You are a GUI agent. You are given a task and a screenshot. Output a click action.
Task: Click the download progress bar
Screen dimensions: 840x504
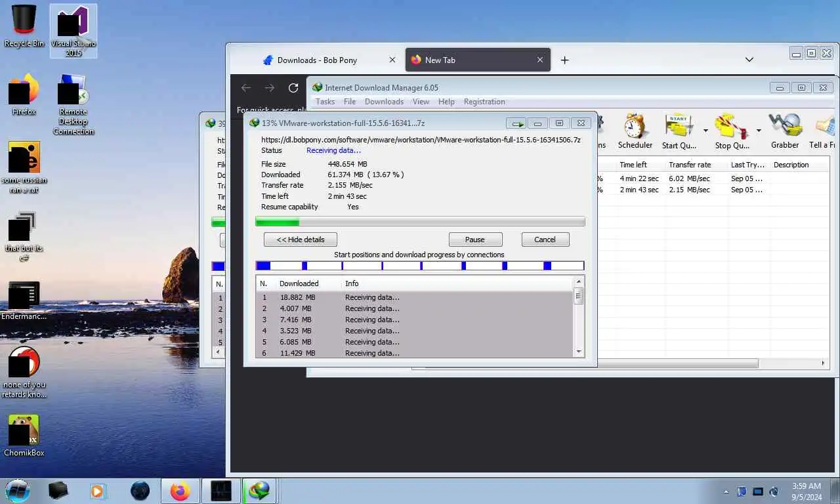click(x=420, y=222)
